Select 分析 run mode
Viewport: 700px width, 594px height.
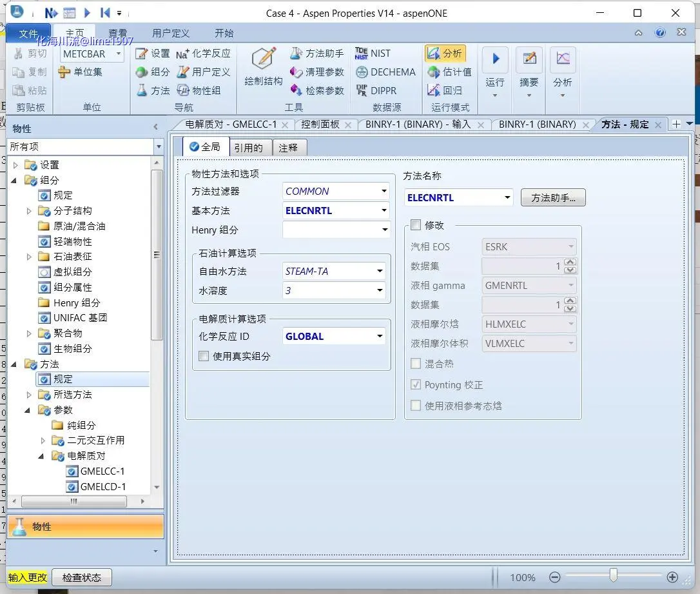[x=445, y=54]
